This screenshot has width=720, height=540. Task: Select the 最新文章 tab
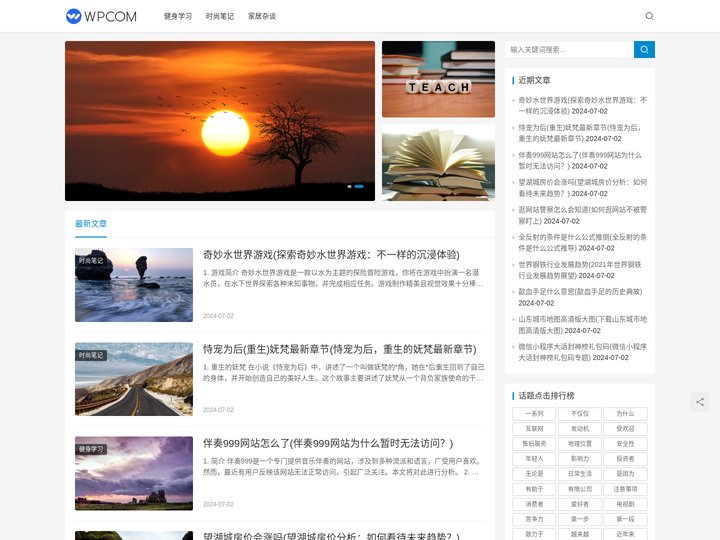91,224
